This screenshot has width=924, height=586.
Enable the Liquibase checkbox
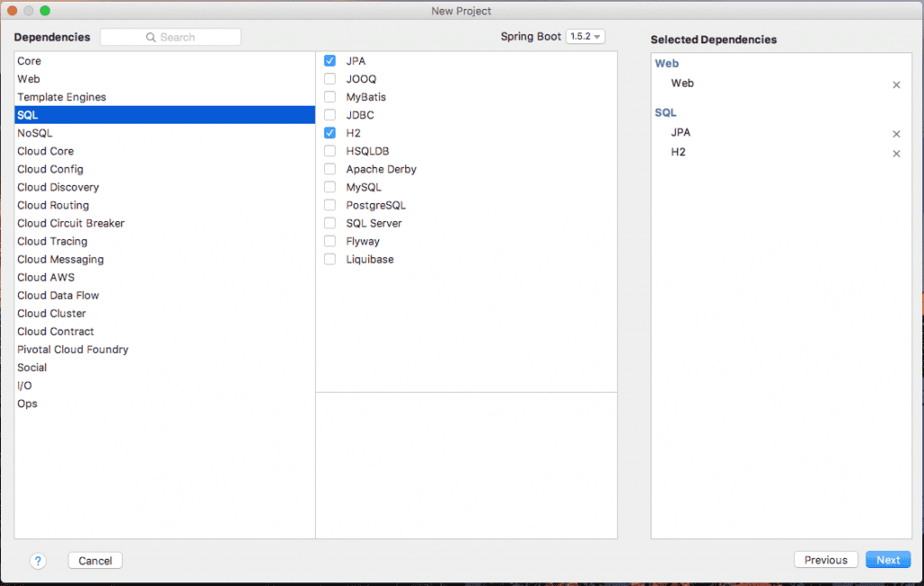point(330,260)
